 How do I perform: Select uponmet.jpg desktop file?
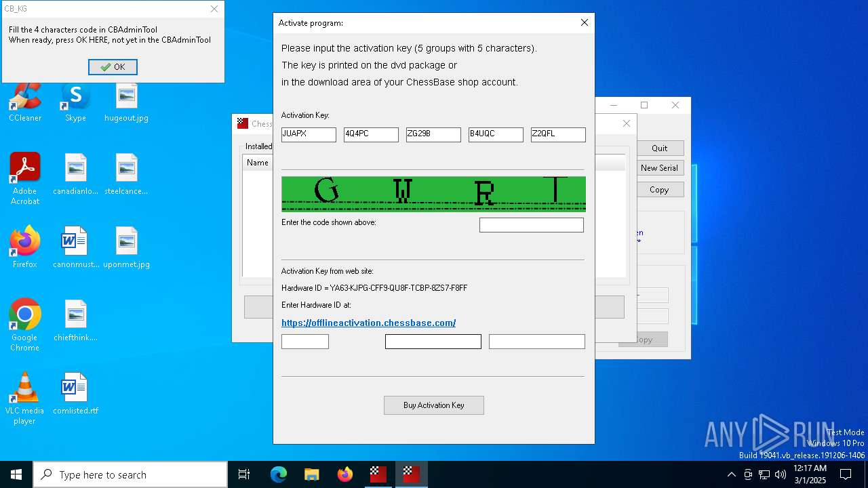tap(126, 247)
